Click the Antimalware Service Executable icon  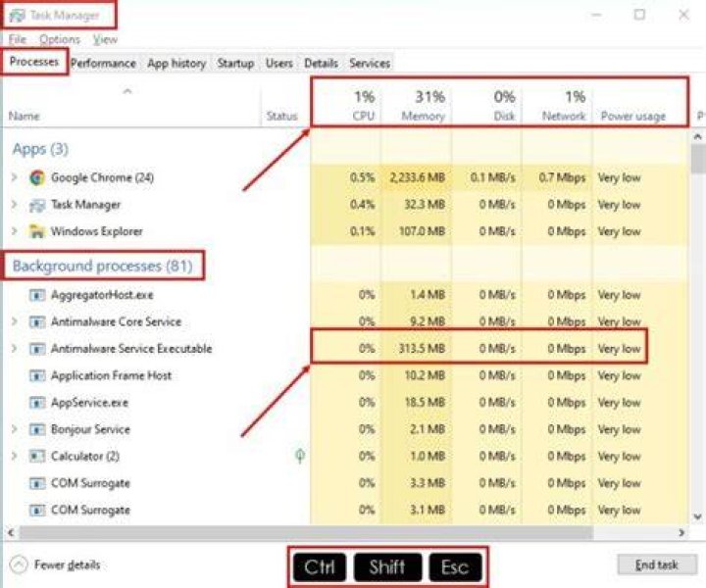(37, 349)
